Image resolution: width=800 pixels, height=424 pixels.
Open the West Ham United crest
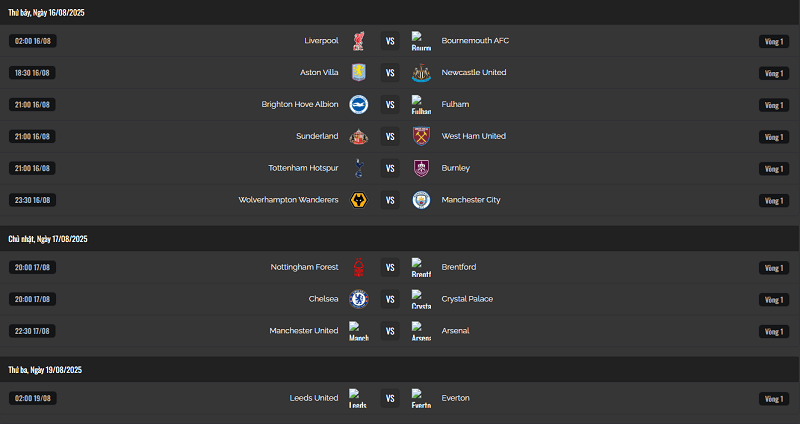pyautogui.click(x=421, y=136)
